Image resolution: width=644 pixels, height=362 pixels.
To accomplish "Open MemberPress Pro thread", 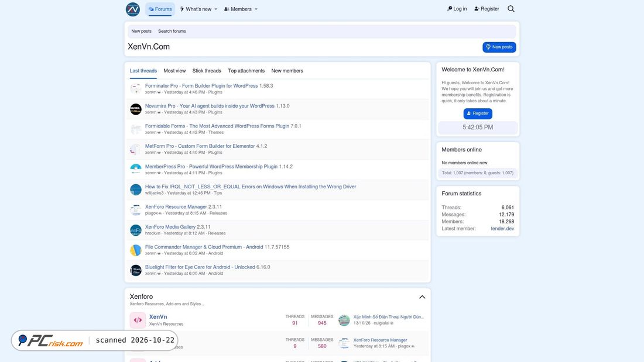I will [x=211, y=167].
